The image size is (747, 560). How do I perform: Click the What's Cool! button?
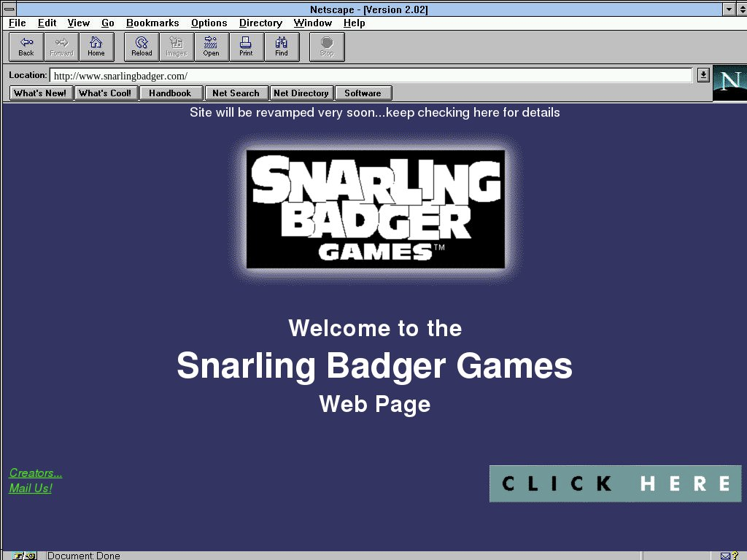(105, 93)
